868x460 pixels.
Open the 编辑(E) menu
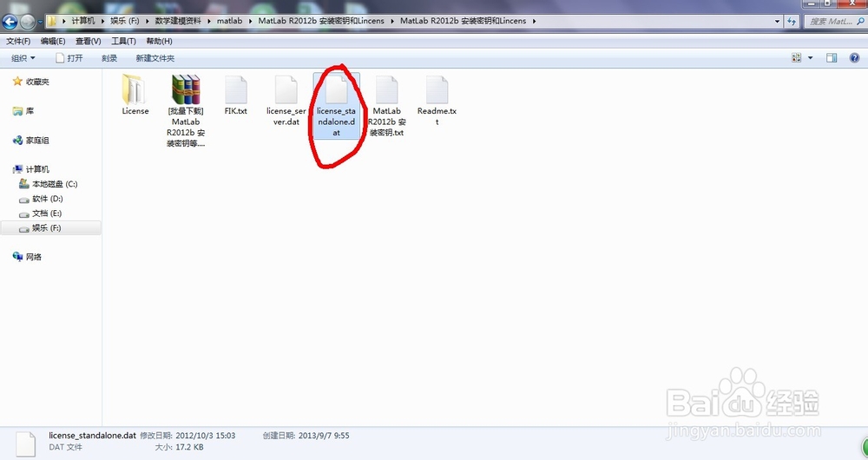(x=53, y=41)
